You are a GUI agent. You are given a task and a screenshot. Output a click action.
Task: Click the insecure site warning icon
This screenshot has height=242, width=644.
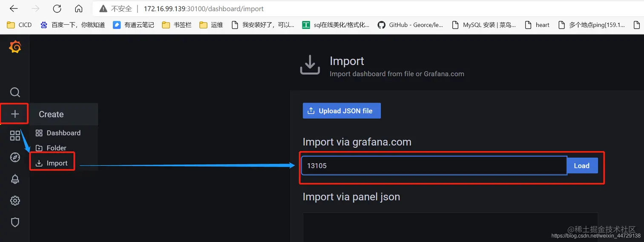click(103, 9)
